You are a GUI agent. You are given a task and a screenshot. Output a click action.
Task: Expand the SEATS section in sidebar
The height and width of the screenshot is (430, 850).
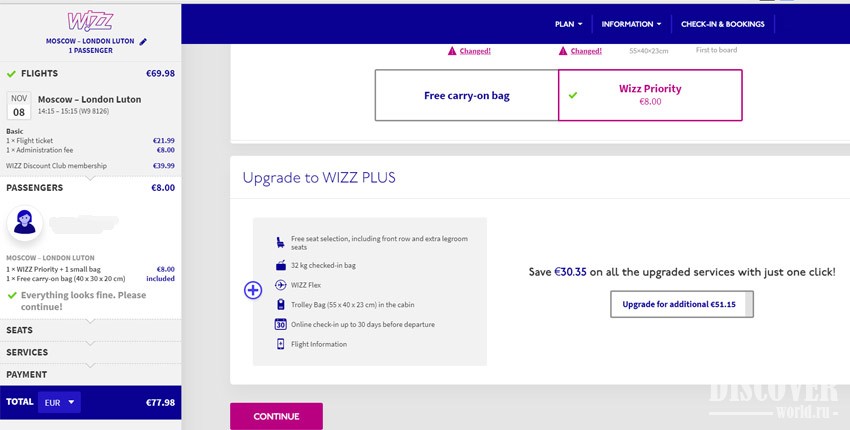point(91,330)
